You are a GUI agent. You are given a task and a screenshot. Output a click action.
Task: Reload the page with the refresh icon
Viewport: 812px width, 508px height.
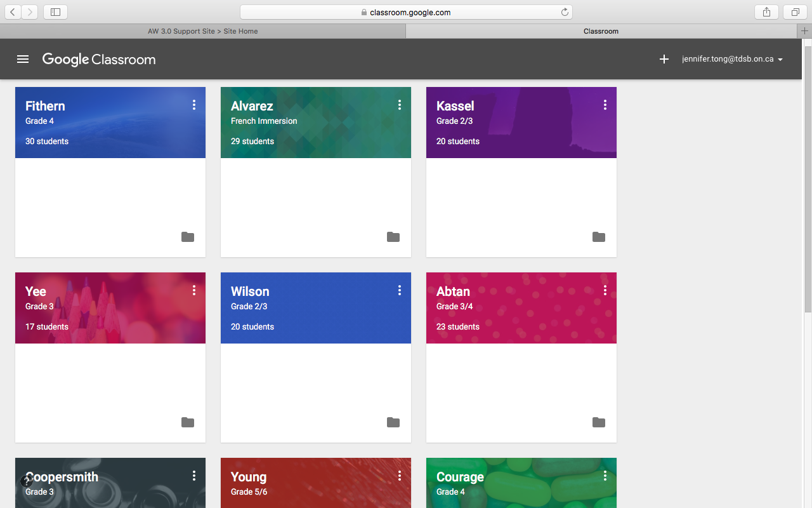pos(565,11)
